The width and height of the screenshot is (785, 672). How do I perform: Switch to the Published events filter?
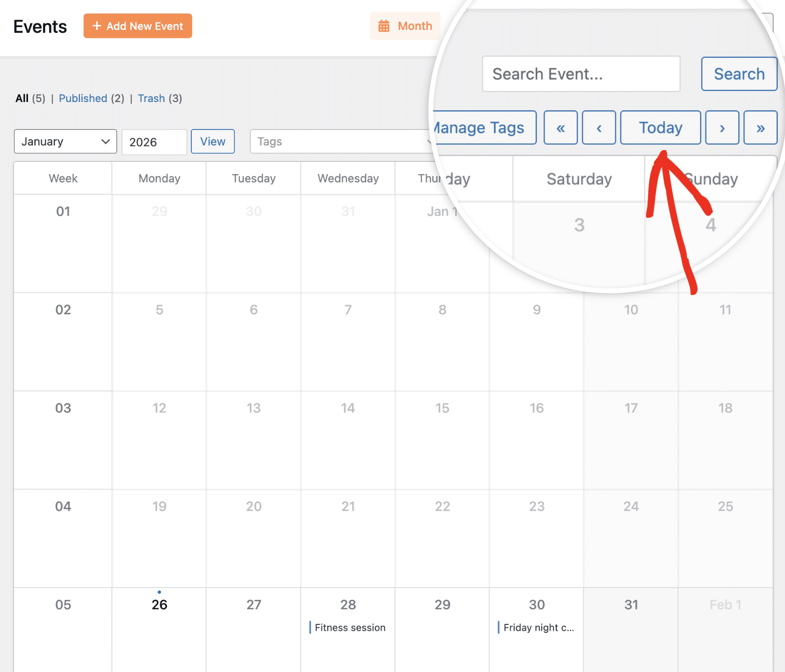[82, 98]
